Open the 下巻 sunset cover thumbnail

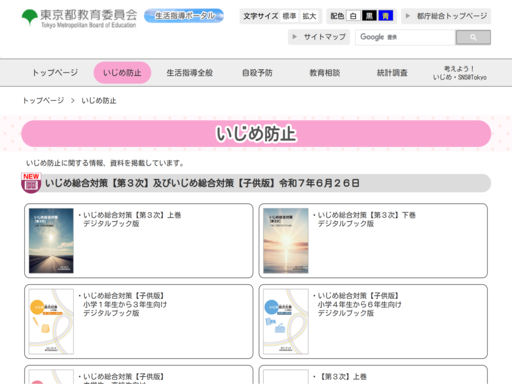tap(286, 241)
